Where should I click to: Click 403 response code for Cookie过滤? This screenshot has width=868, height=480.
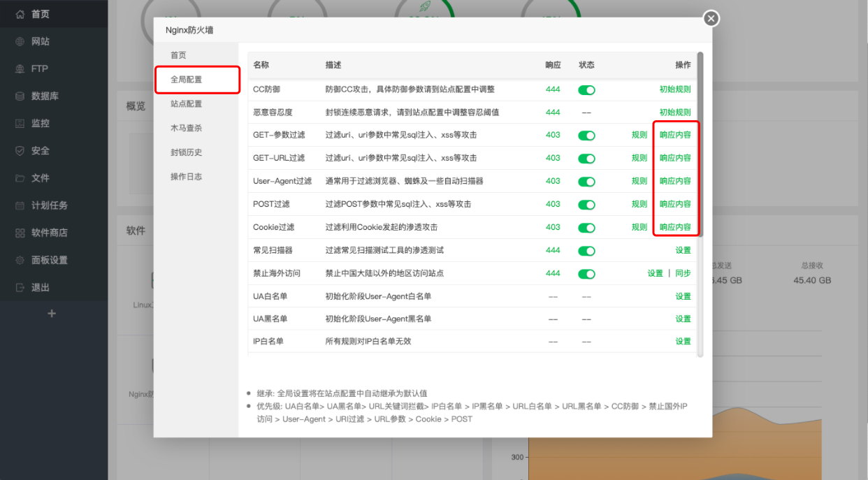(553, 227)
